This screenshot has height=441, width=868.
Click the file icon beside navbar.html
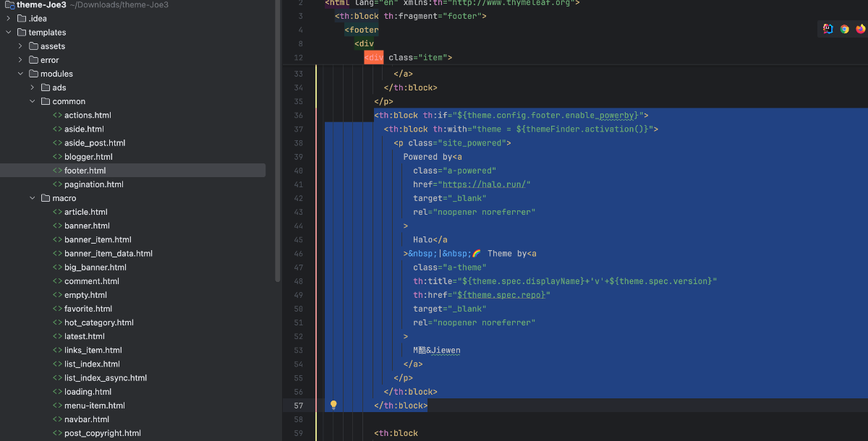(57, 419)
